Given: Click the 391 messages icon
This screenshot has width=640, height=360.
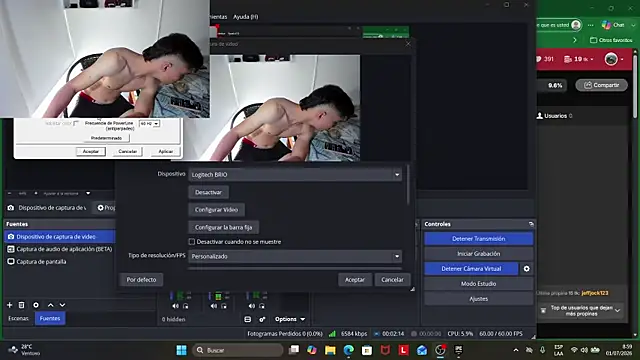Looking at the screenshot, I should [x=544, y=59].
